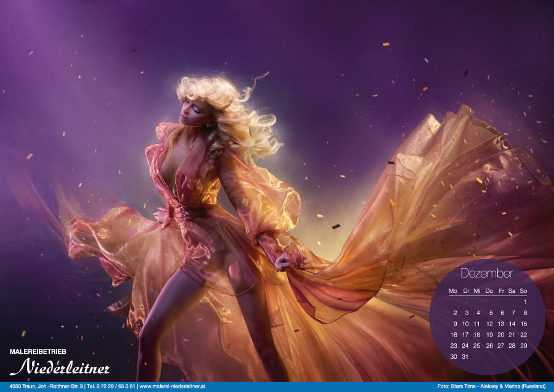Click calendar date 15
554x392 pixels.
tap(524, 324)
